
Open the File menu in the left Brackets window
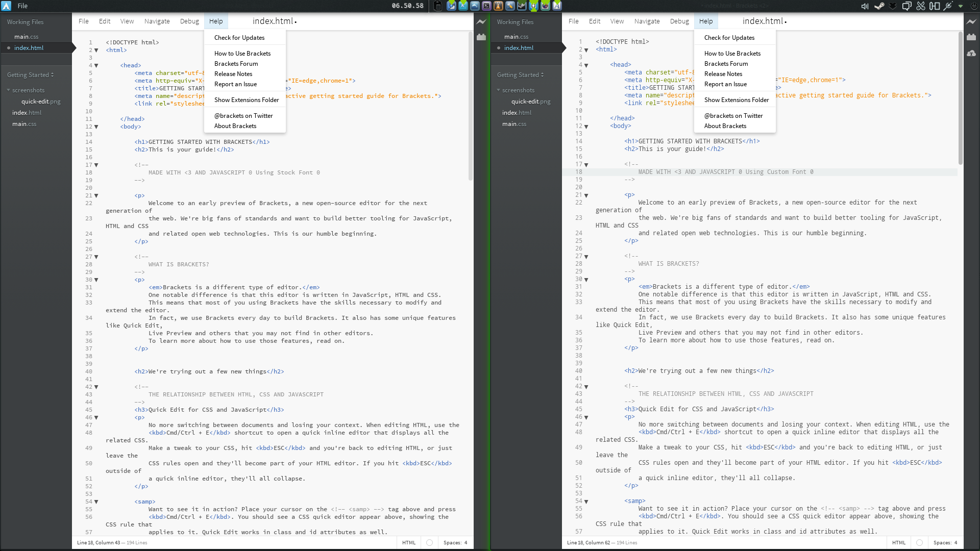coord(84,21)
